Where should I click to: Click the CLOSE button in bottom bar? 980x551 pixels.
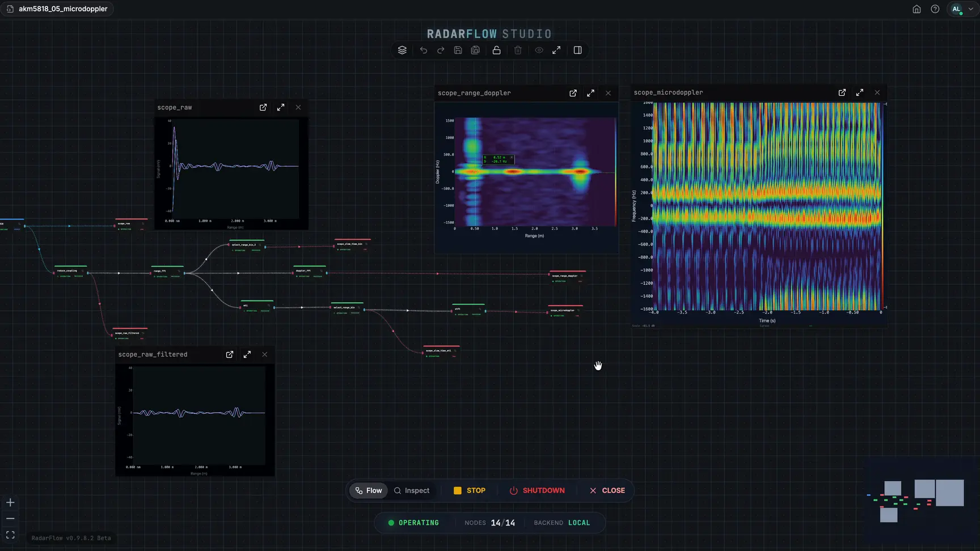(607, 490)
